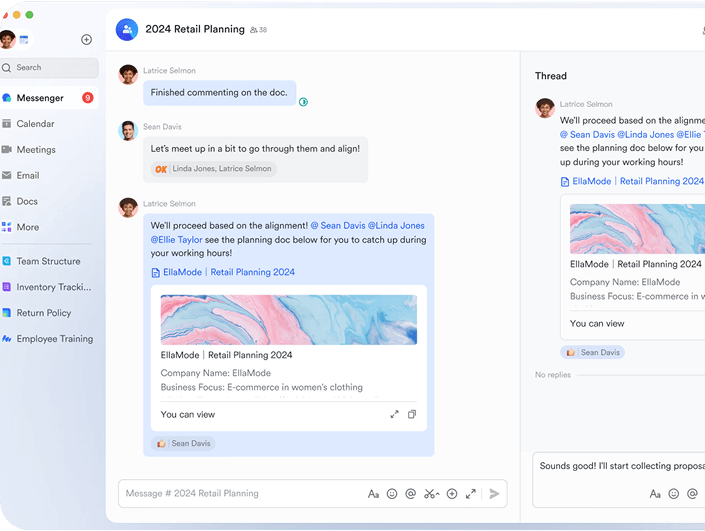Open the 2024 Retail Planning member count

coord(258,30)
